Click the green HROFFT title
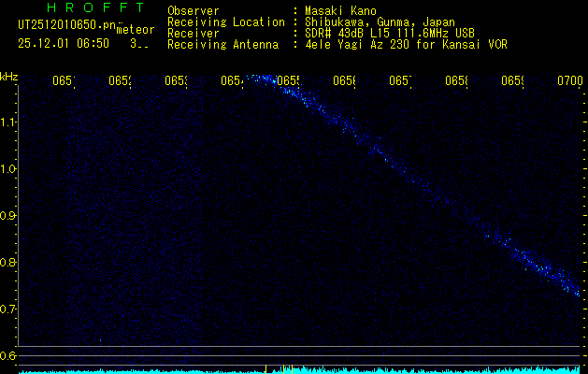588x374 pixels. pyautogui.click(x=96, y=7)
